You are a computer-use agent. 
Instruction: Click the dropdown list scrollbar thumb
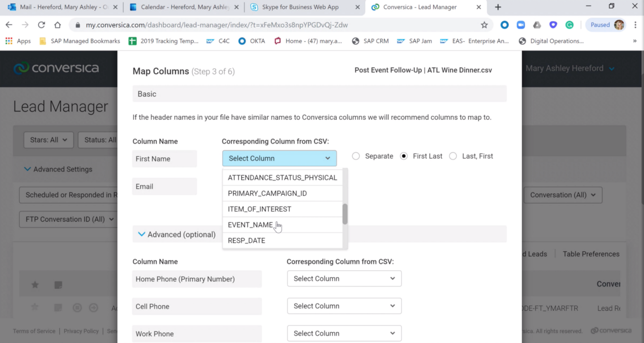[345, 214]
